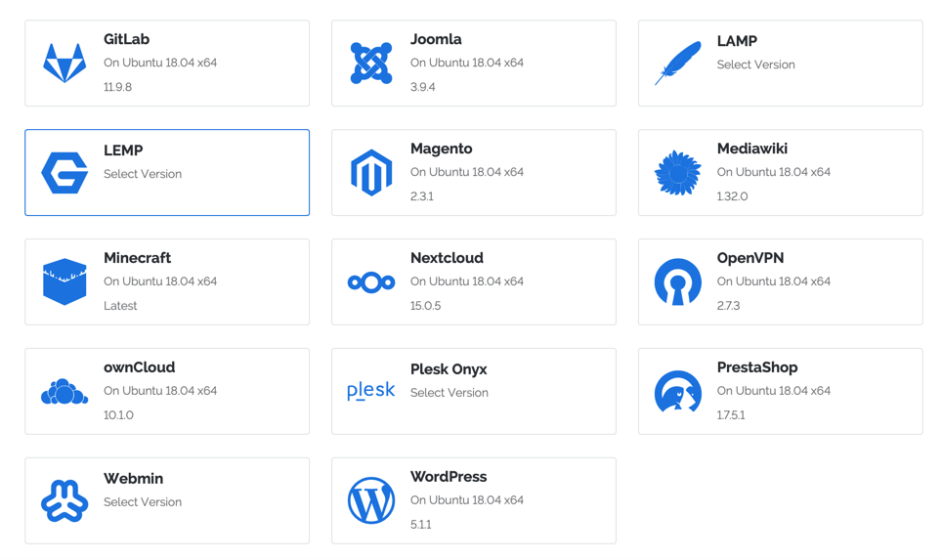The height and width of the screenshot is (560, 942).
Task: Click the Joomla logo icon
Action: click(371, 64)
